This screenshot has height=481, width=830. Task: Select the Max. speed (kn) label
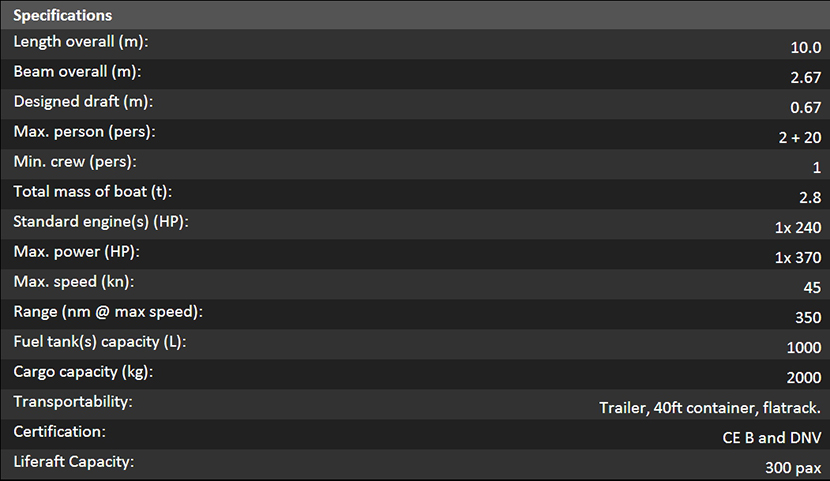pos(73,282)
